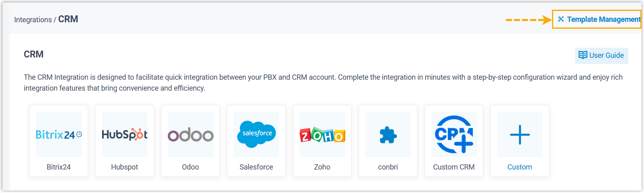Image resolution: width=644 pixels, height=193 pixels.
Task: Click the Template Management tools icon
Action: click(561, 19)
